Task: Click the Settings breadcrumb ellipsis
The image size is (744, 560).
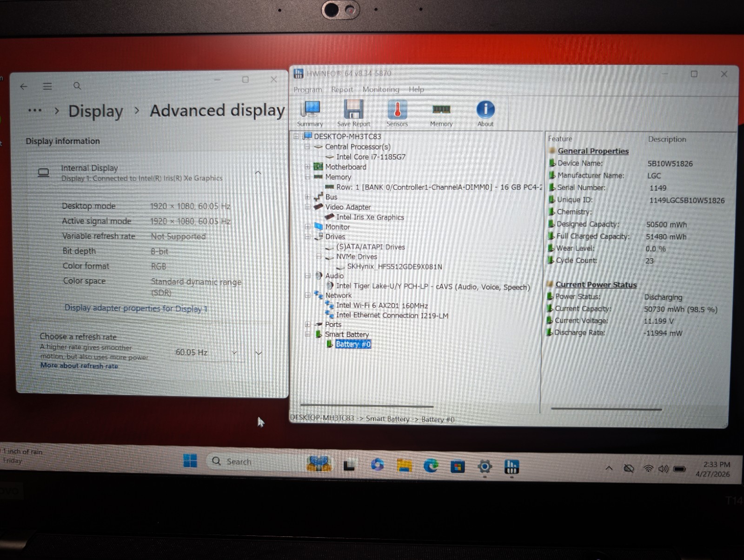Action: point(35,111)
